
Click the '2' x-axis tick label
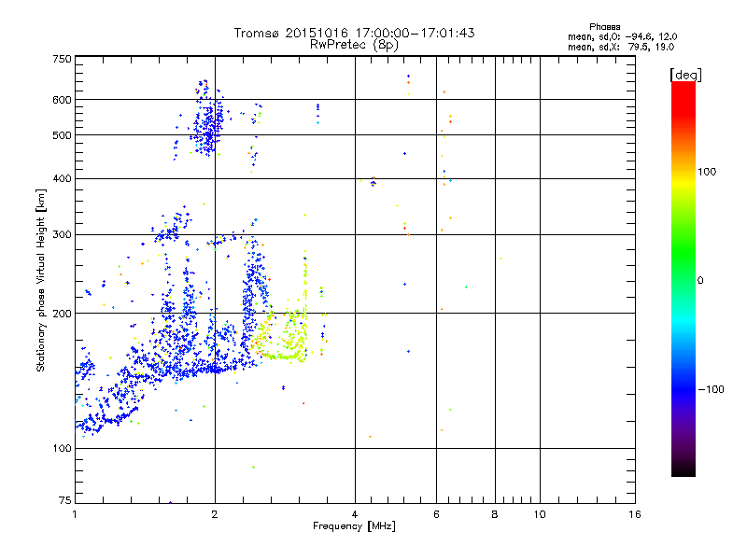[x=215, y=514]
